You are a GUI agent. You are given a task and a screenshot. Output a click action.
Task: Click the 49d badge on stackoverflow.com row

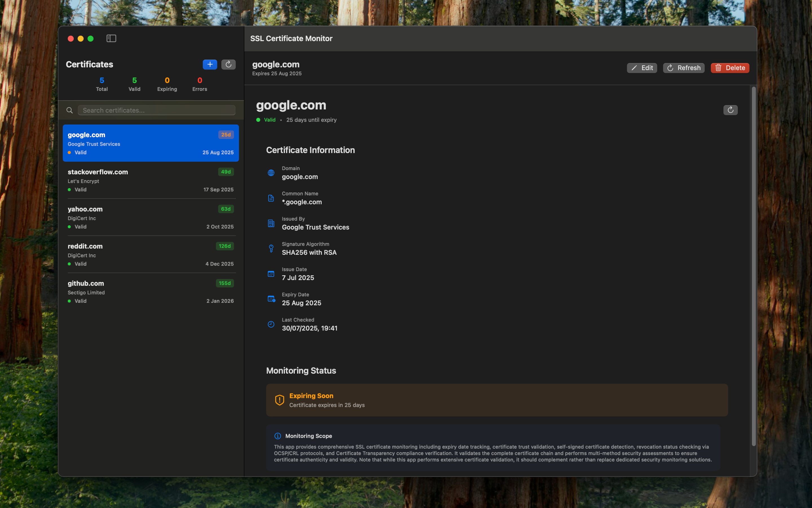point(226,172)
